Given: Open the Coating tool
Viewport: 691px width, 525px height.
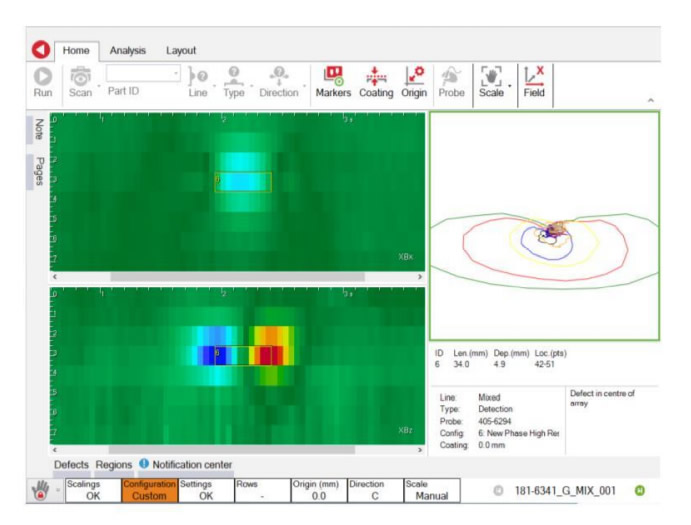Looking at the screenshot, I should tap(375, 76).
